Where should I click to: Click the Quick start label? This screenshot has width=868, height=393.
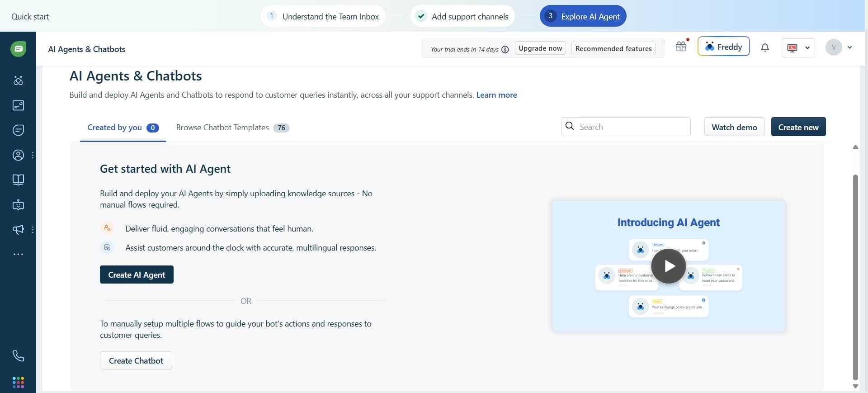(x=30, y=17)
